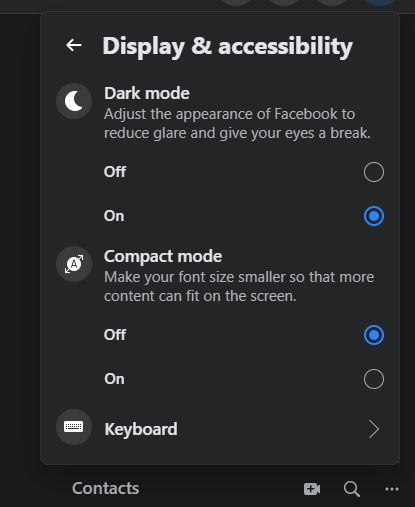This screenshot has height=507, width=415.
Task: Click the Dark mode Off label
Action: point(115,172)
